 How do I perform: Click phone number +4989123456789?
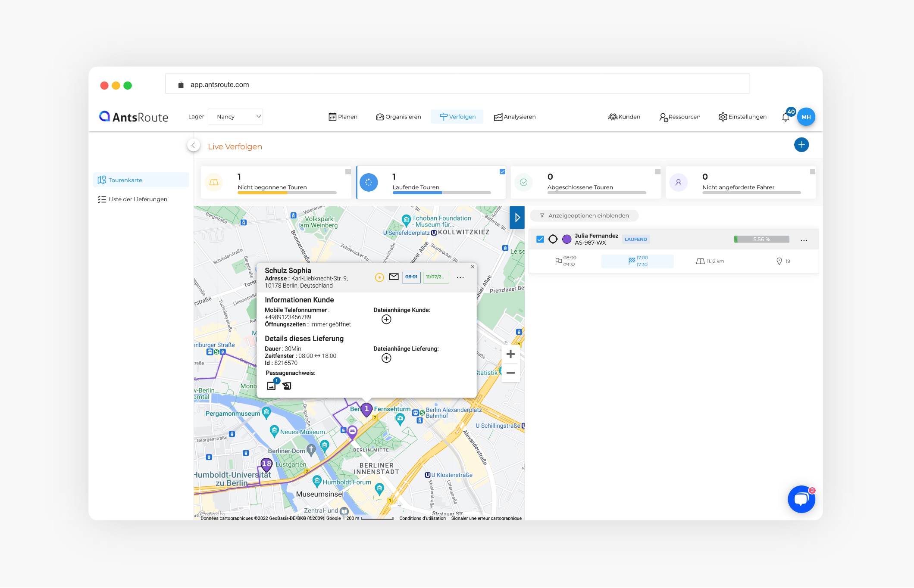(x=288, y=317)
